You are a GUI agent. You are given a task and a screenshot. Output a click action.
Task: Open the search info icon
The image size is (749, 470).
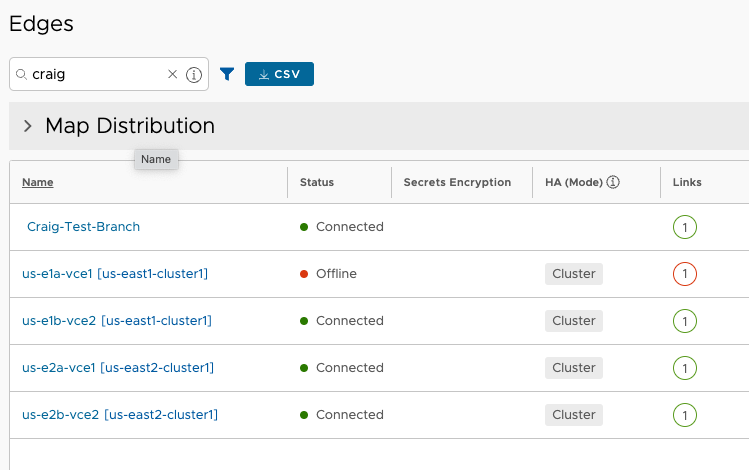pos(193,75)
